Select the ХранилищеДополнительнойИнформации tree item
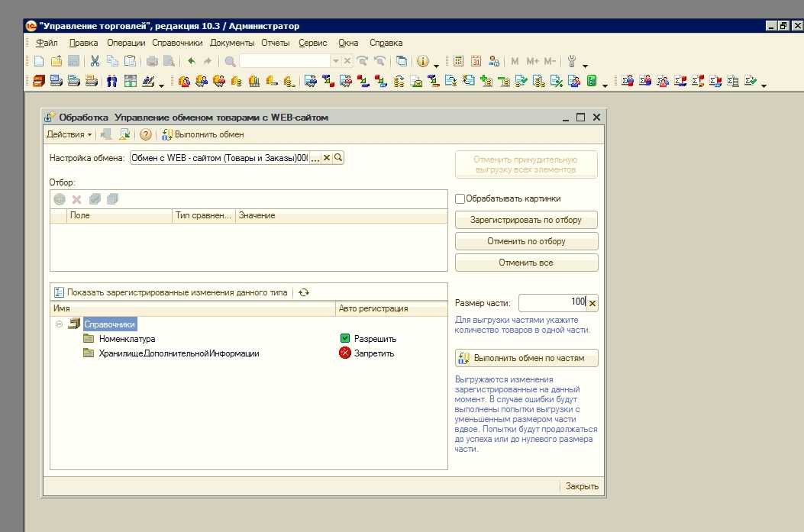The width and height of the screenshot is (804, 532). click(x=179, y=353)
